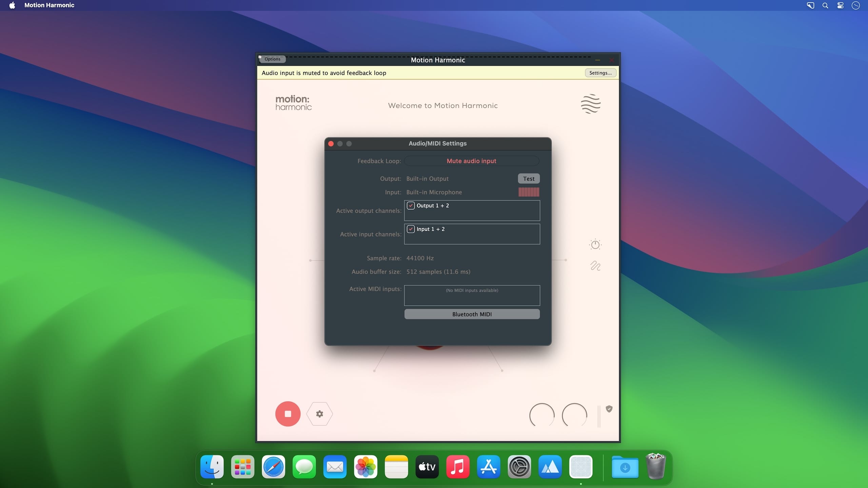
Task: Click the left circular knob
Action: (542, 415)
